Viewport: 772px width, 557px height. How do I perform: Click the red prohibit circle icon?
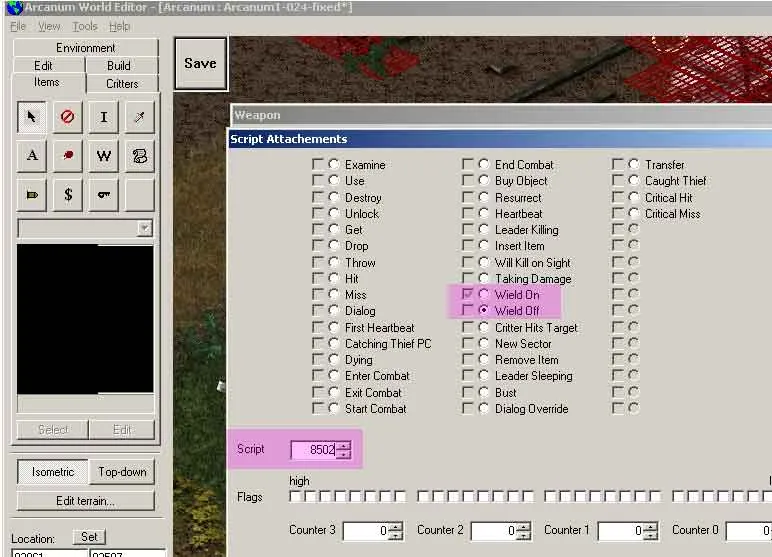(x=67, y=117)
